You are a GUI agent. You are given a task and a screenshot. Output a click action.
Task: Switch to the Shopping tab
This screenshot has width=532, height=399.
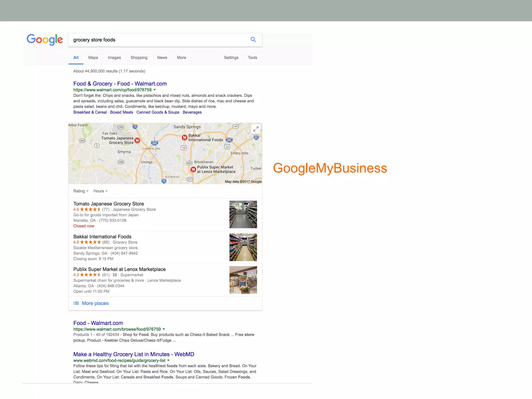tap(139, 58)
